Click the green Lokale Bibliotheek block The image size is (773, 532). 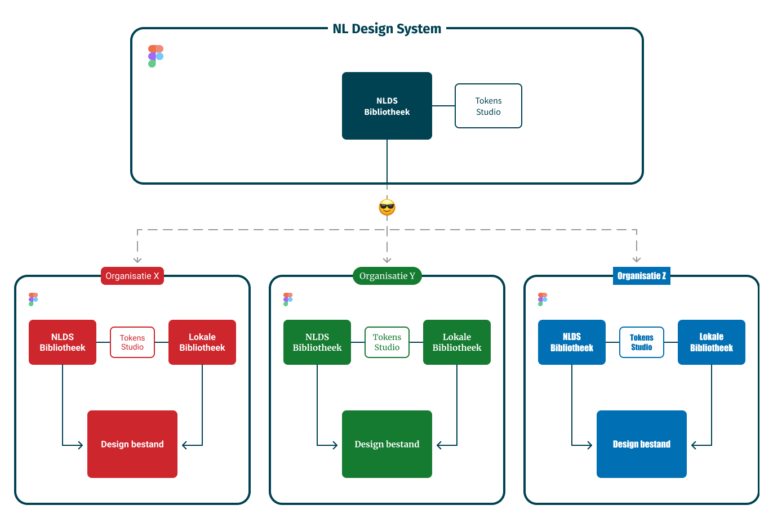click(457, 342)
